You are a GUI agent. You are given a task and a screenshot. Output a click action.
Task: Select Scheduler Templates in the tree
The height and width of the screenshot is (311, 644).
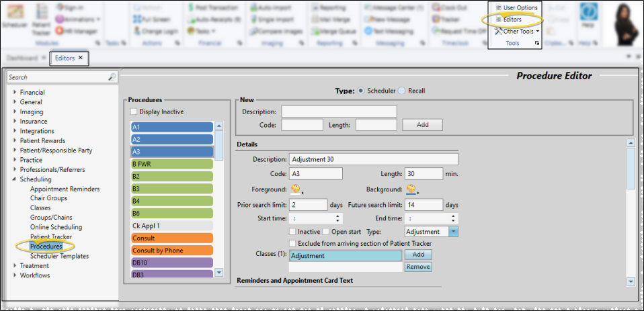(59, 256)
